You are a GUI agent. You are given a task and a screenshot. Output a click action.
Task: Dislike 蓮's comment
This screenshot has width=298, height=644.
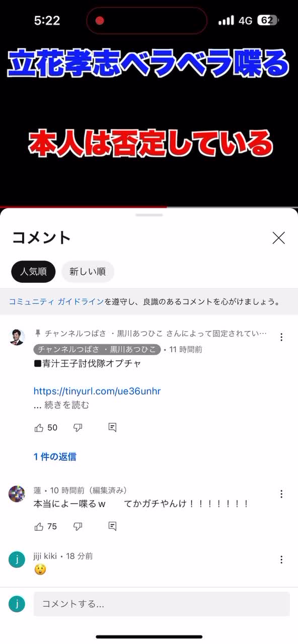78,526
